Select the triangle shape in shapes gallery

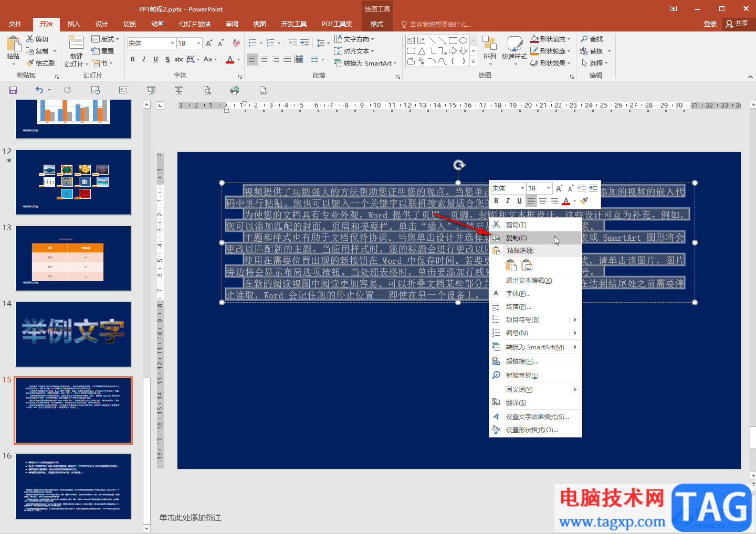click(x=422, y=51)
